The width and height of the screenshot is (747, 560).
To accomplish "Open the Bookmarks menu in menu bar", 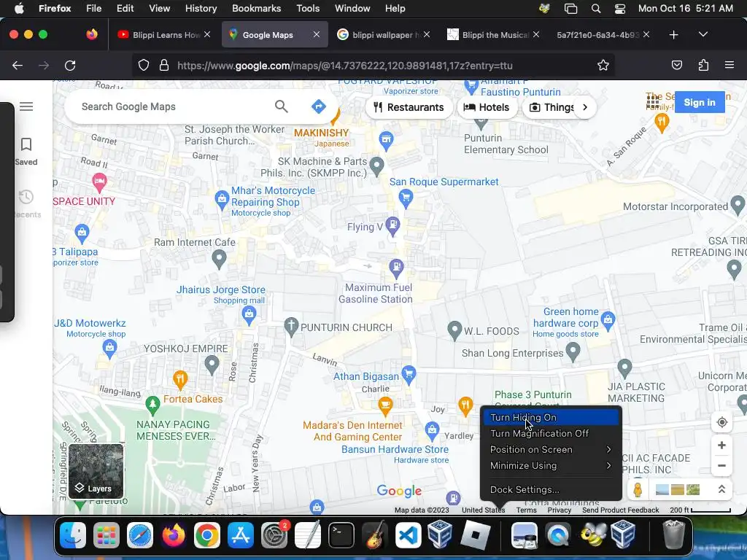I will 256,9.
